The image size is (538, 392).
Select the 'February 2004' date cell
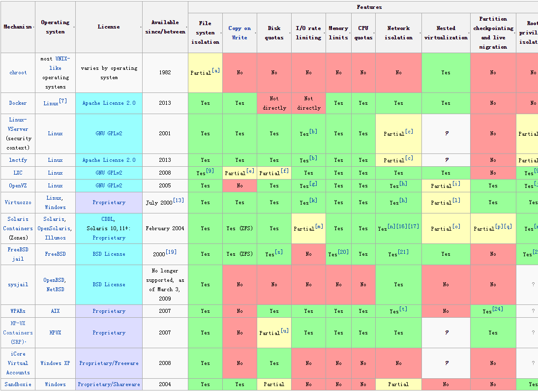point(165,228)
